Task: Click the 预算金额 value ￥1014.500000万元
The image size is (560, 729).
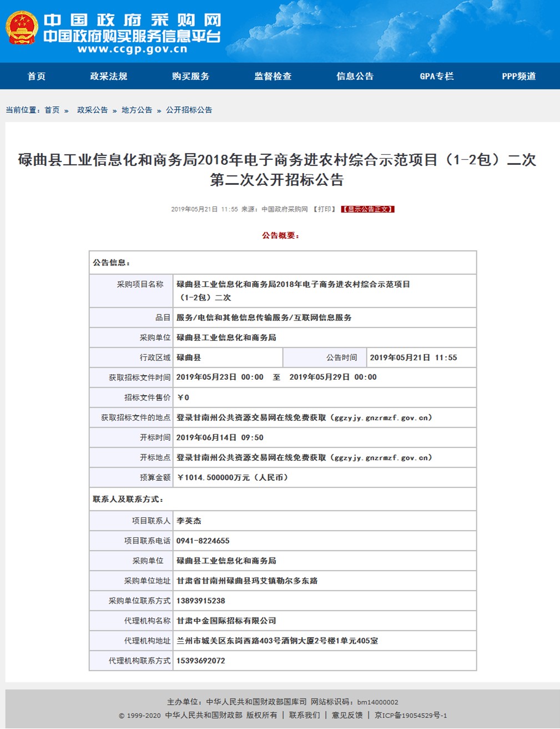Action: click(x=232, y=477)
